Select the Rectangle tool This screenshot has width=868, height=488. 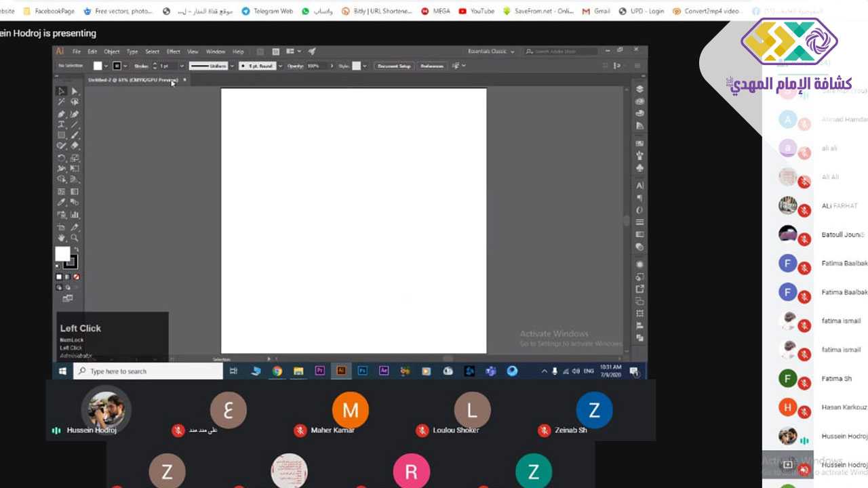point(62,136)
